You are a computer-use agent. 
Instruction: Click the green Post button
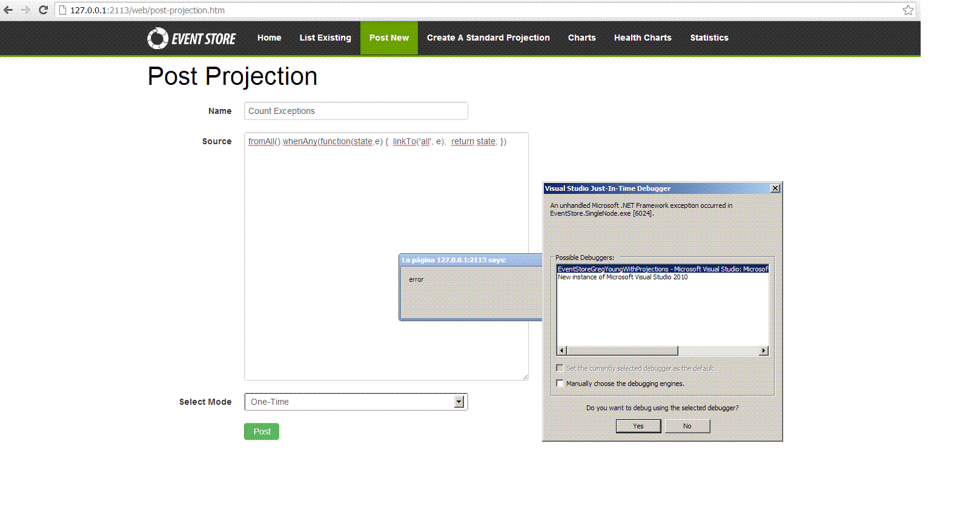tap(262, 431)
